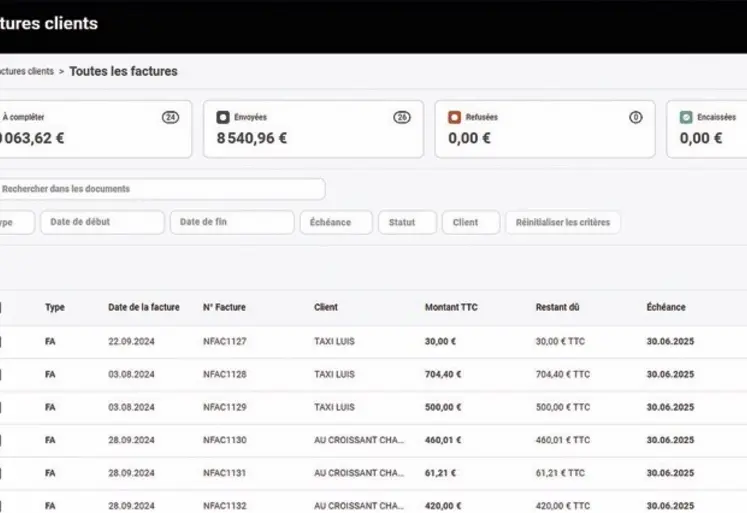Click the Envoyées status square icon
The width and height of the screenshot is (747, 513).
[x=223, y=117]
